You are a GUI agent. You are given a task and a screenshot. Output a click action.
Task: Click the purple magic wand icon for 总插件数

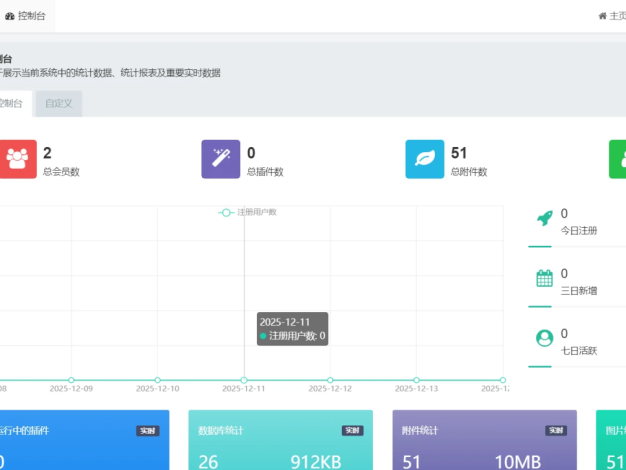tap(221, 159)
